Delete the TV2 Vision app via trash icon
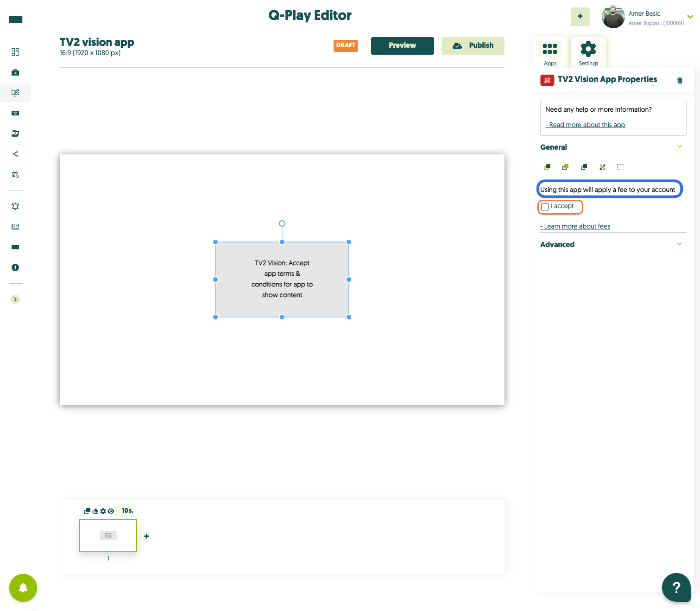The width and height of the screenshot is (700, 611). (x=680, y=80)
